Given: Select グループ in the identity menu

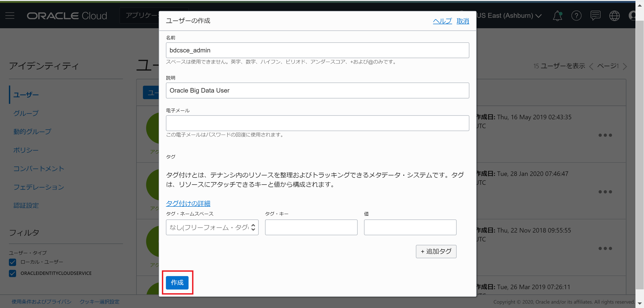Looking at the screenshot, I should tap(26, 113).
